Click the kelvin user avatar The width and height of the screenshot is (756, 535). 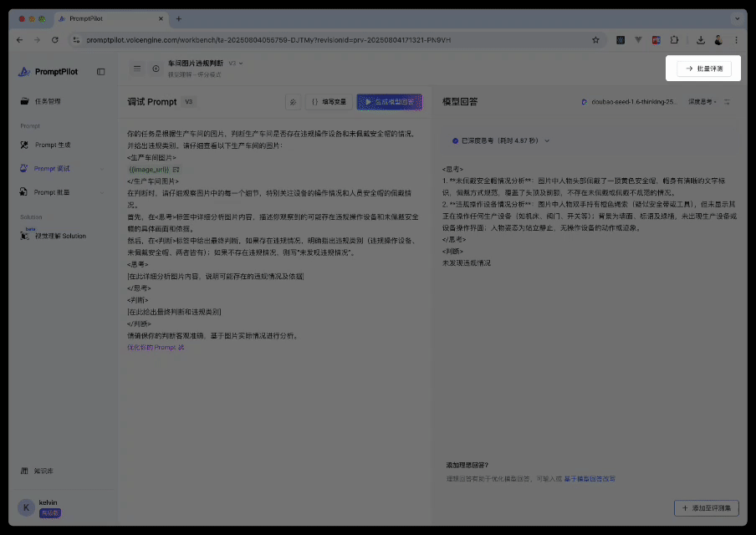26,507
